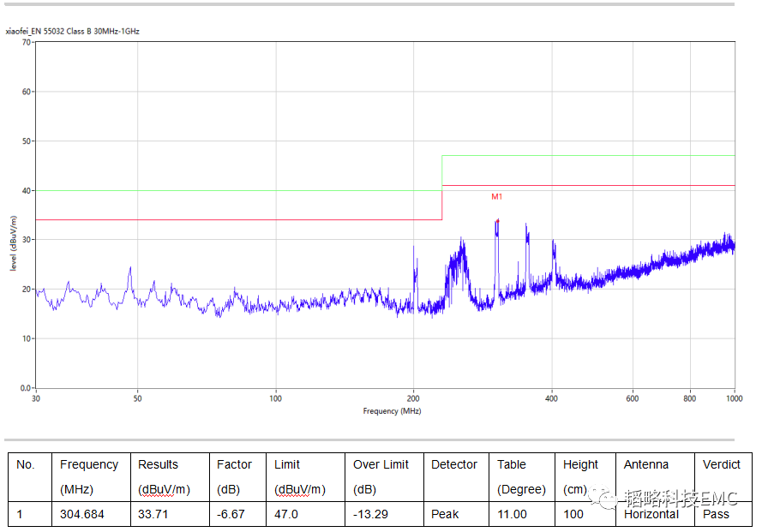The height and width of the screenshot is (532, 762).
Task: Click the 11.00 table degree cell
Action: pyautogui.click(x=512, y=514)
